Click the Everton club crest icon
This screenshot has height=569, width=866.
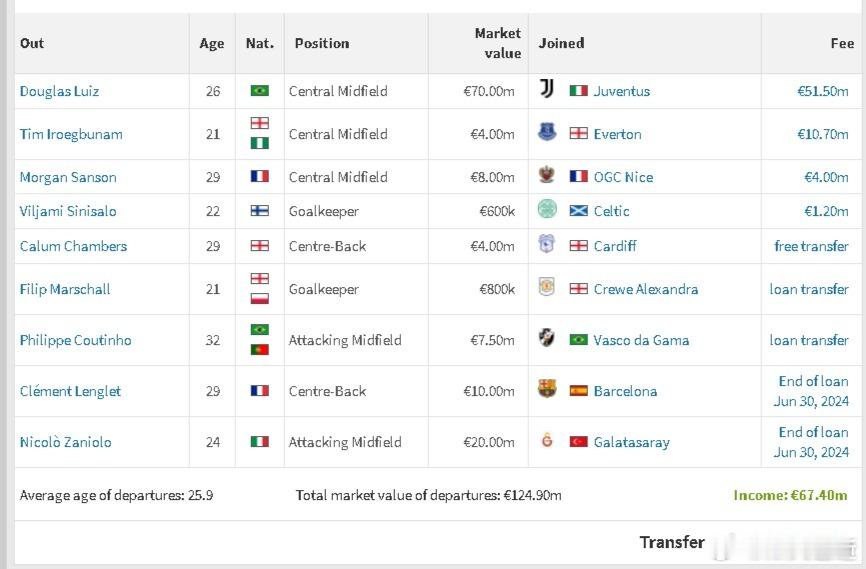547,132
